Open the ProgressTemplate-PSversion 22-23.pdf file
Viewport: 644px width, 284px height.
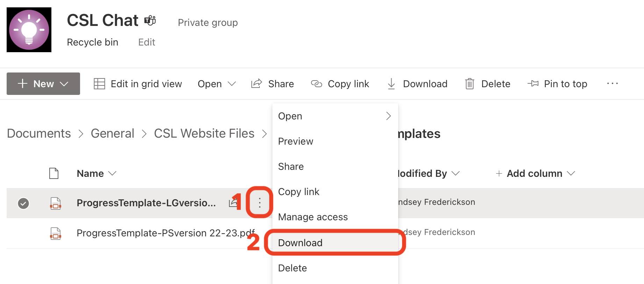click(166, 233)
